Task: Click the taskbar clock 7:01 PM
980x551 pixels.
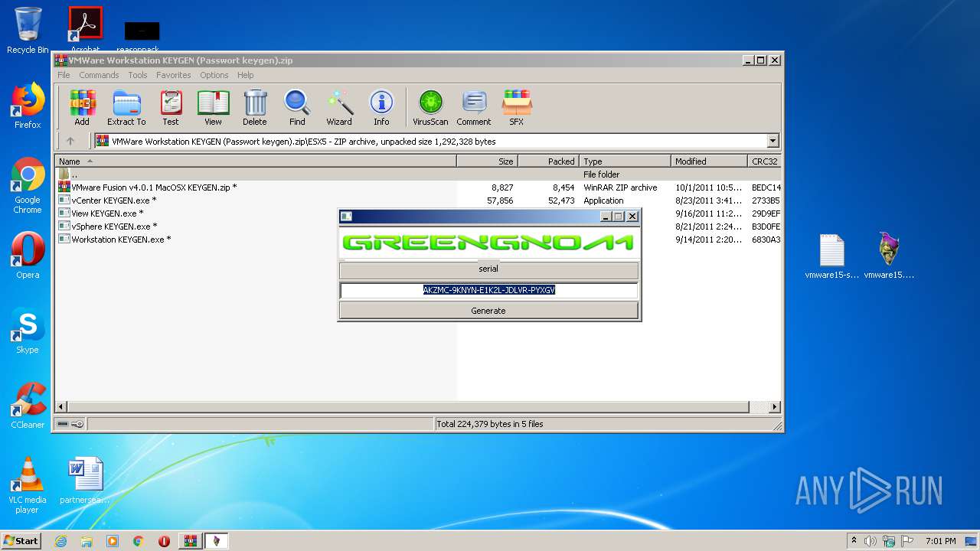Action: coord(940,541)
